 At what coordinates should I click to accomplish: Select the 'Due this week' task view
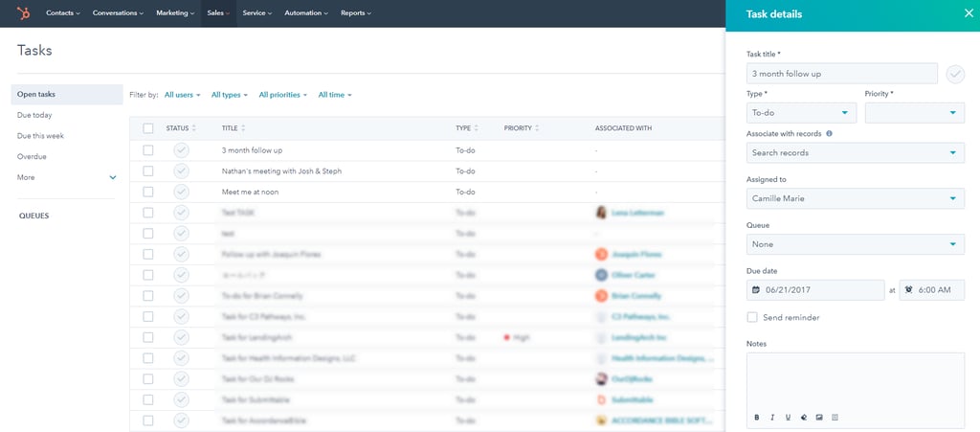coord(41,136)
